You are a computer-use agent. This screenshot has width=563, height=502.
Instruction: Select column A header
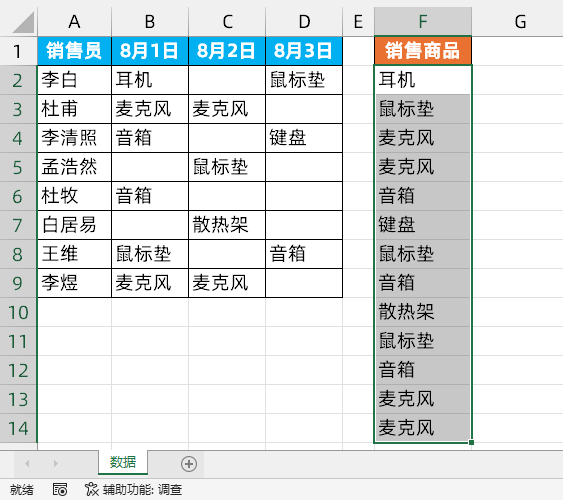click(x=74, y=22)
